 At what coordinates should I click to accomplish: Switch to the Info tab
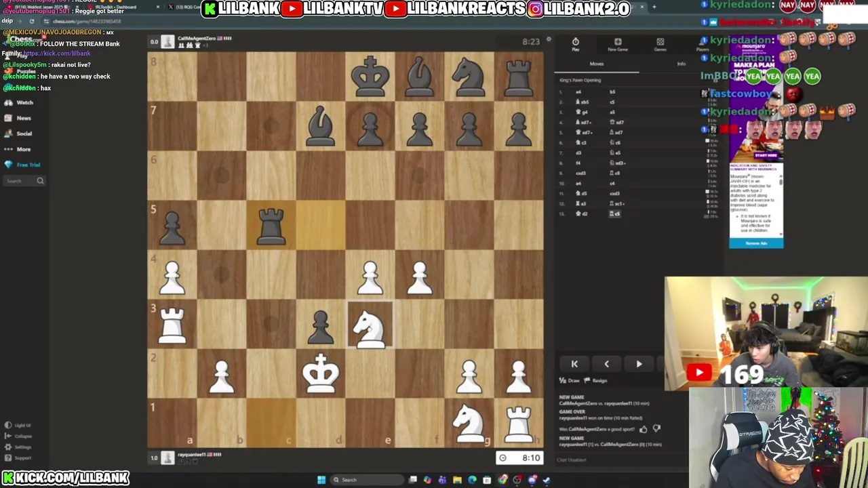point(681,64)
